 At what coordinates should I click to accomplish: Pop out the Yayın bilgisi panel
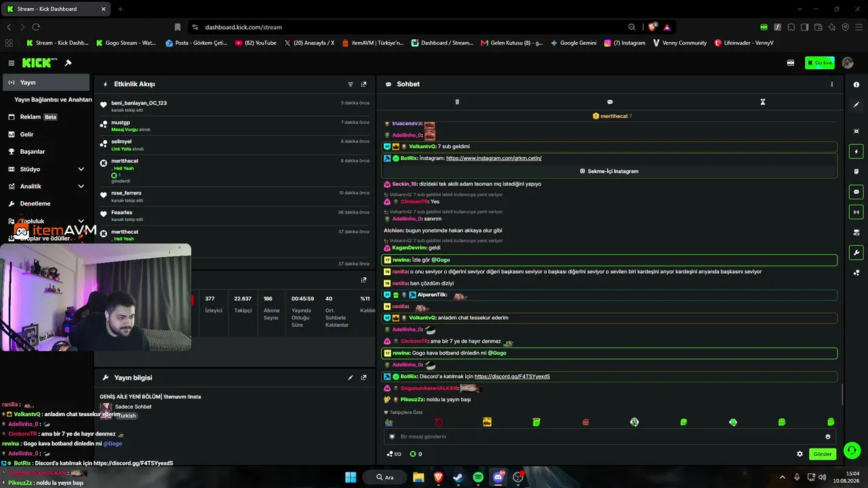[x=363, y=378]
